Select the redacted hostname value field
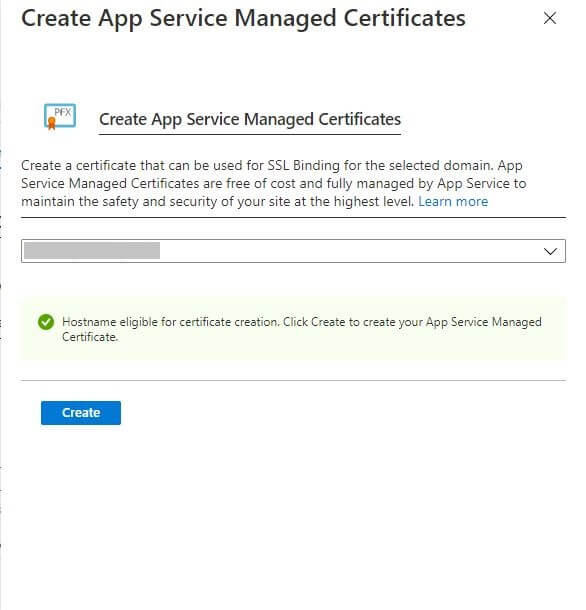This screenshot has height=610, width=586. coord(293,251)
